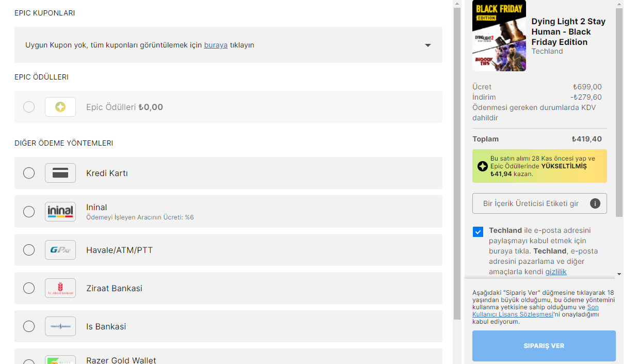Click the Kredi Kartı label text

click(x=107, y=173)
